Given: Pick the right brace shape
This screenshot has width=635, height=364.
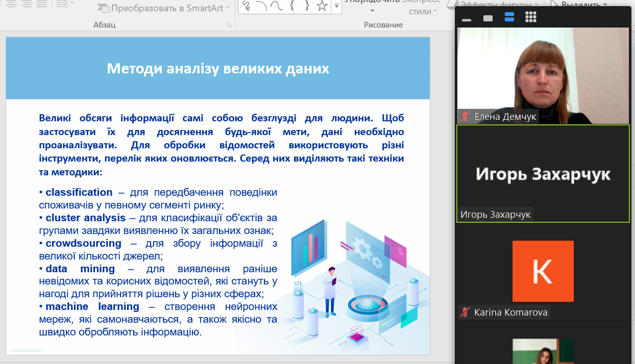Looking at the screenshot, I should (306, 6).
